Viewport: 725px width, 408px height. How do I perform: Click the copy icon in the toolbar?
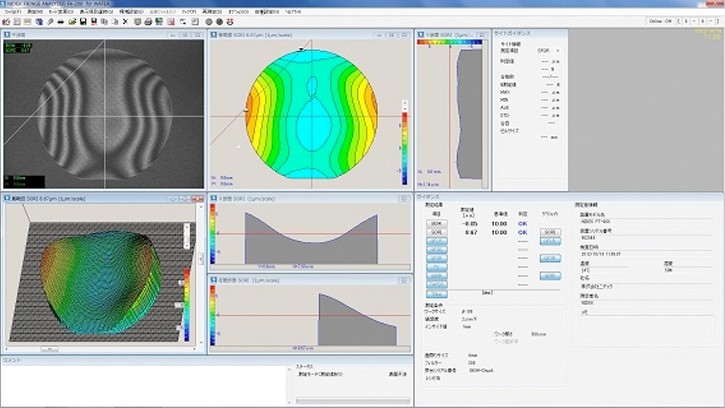coord(104,22)
